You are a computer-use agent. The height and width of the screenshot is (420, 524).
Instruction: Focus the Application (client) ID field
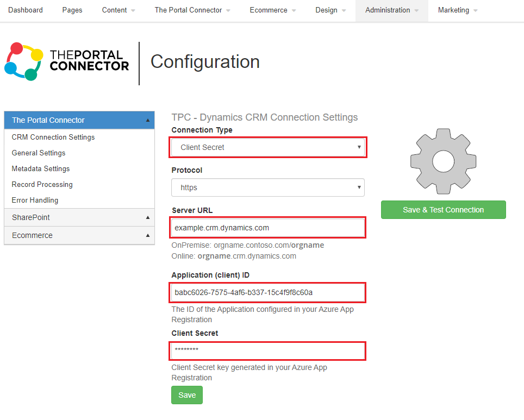point(267,292)
